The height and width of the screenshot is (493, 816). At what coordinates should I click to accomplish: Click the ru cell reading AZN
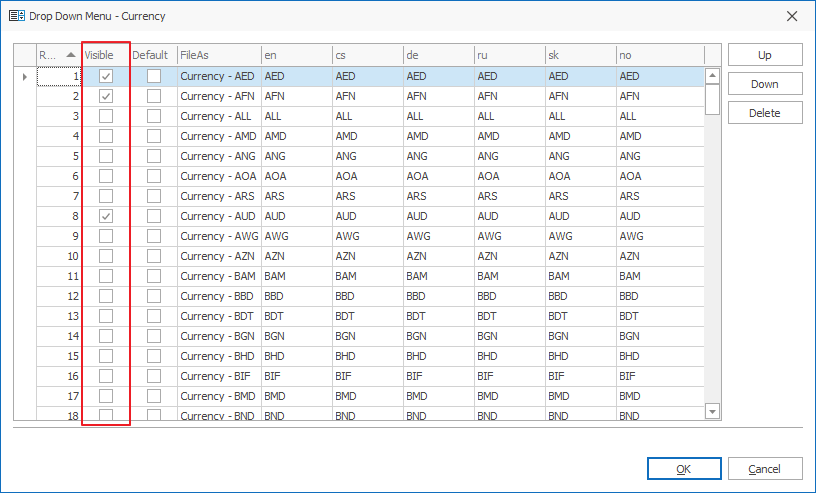click(509, 256)
